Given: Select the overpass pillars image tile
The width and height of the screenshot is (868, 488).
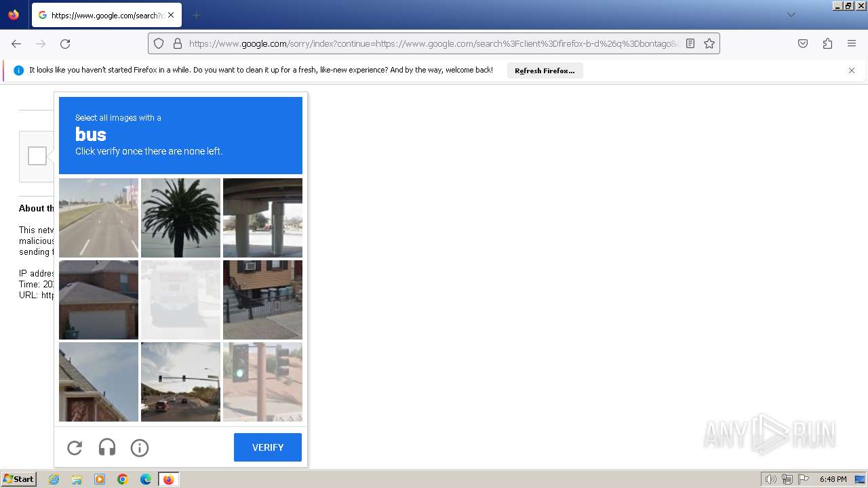Looking at the screenshot, I should point(262,218).
